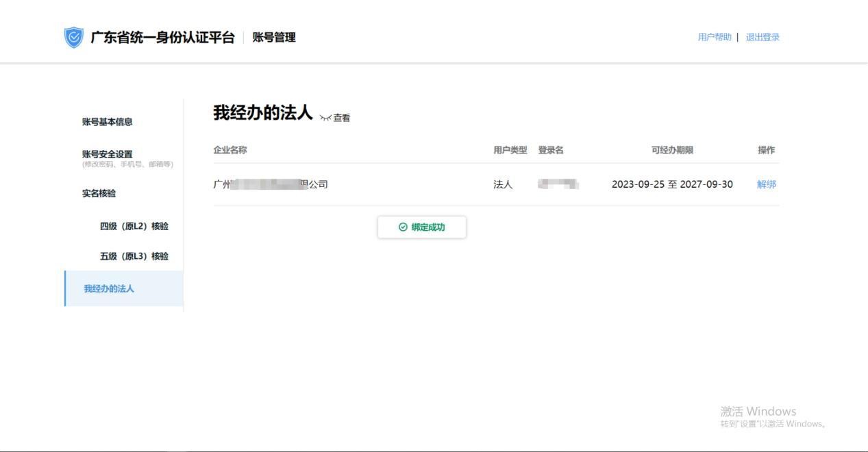Click the 绑定成功 notification box
The image size is (868, 452).
pos(423,227)
